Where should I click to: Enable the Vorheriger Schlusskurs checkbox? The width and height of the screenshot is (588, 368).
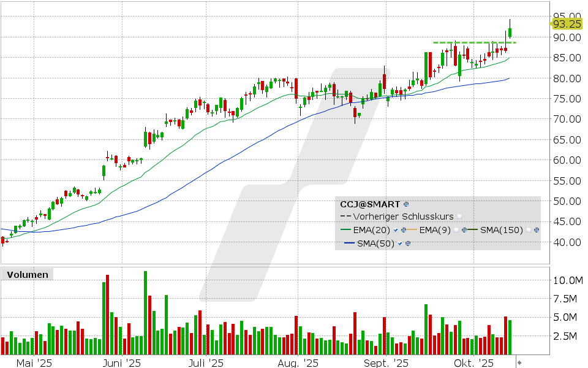[x=459, y=217]
